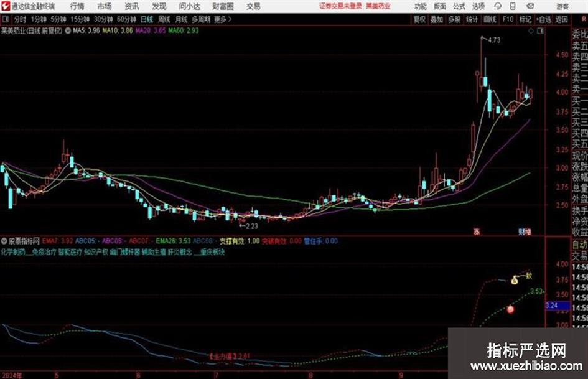
Task: Click the 3.24 highlighted value on the indicator axis
Action: (556, 306)
